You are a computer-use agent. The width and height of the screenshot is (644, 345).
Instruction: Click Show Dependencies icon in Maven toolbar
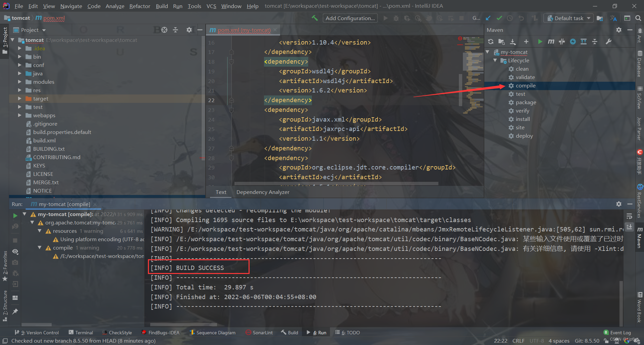tap(584, 42)
